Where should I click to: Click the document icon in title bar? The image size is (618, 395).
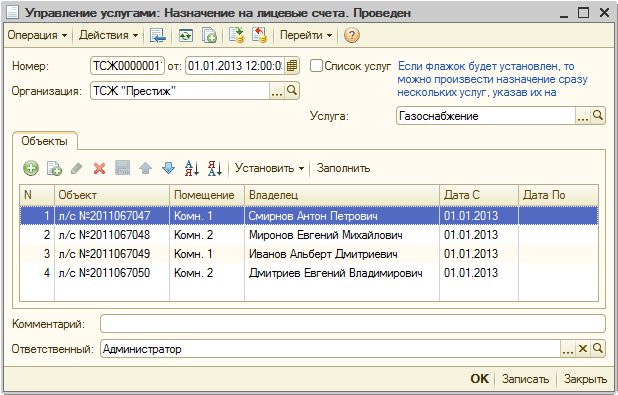click(x=12, y=13)
